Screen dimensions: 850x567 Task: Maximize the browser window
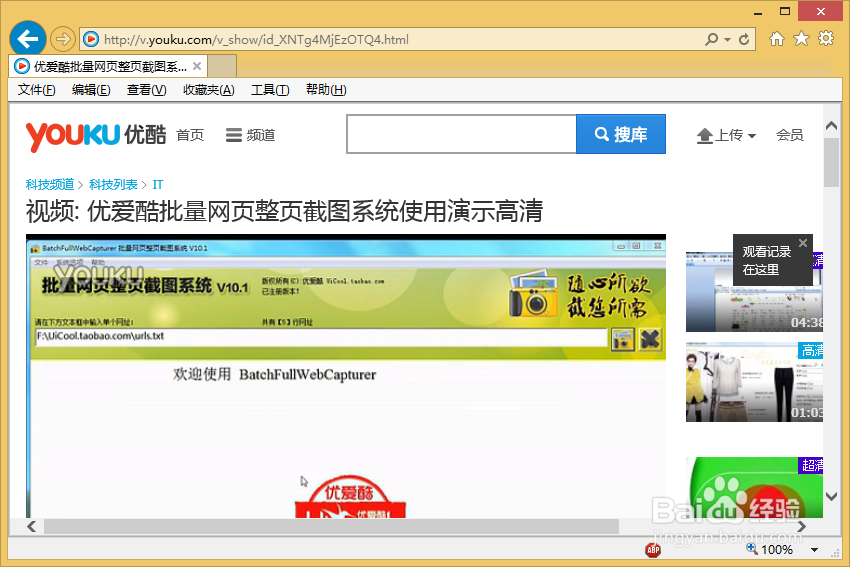pyautogui.click(x=784, y=11)
